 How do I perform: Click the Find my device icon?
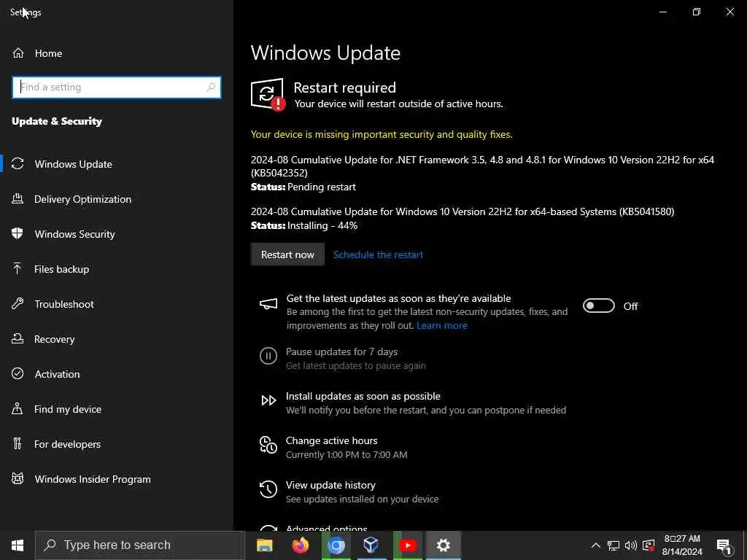click(x=18, y=408)
